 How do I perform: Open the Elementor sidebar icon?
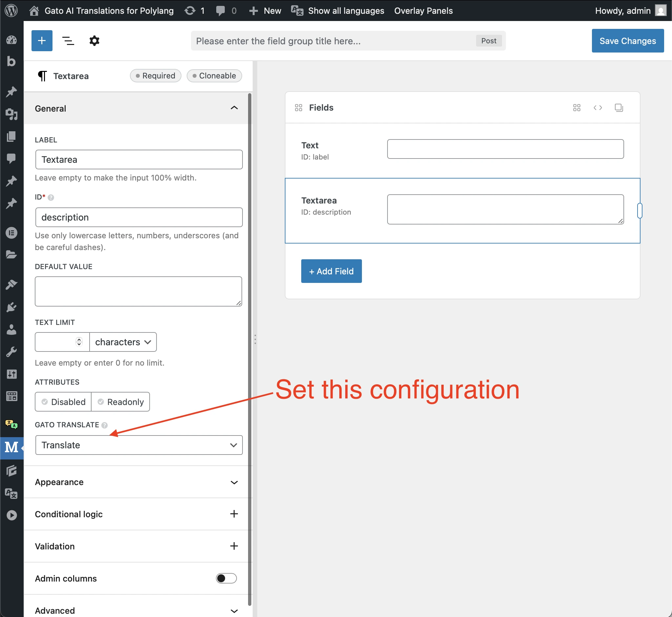point(12,233)
